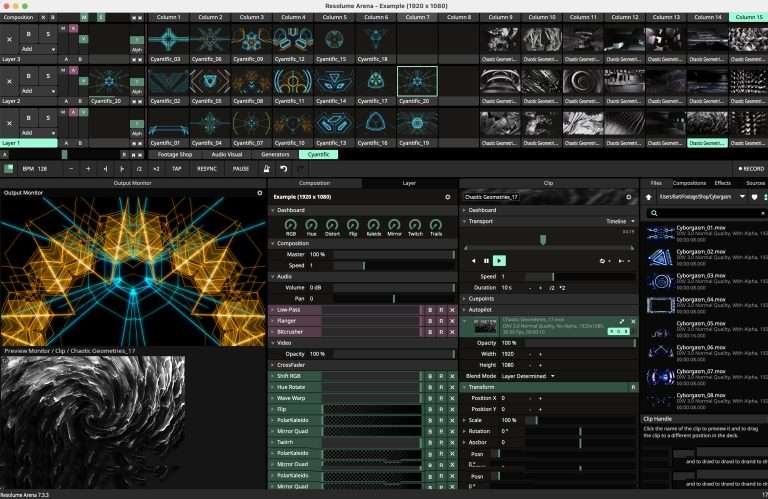Assign Layer 3 to crossfader group B
This screenshot has width=768, height=499.
click(80, 59)
